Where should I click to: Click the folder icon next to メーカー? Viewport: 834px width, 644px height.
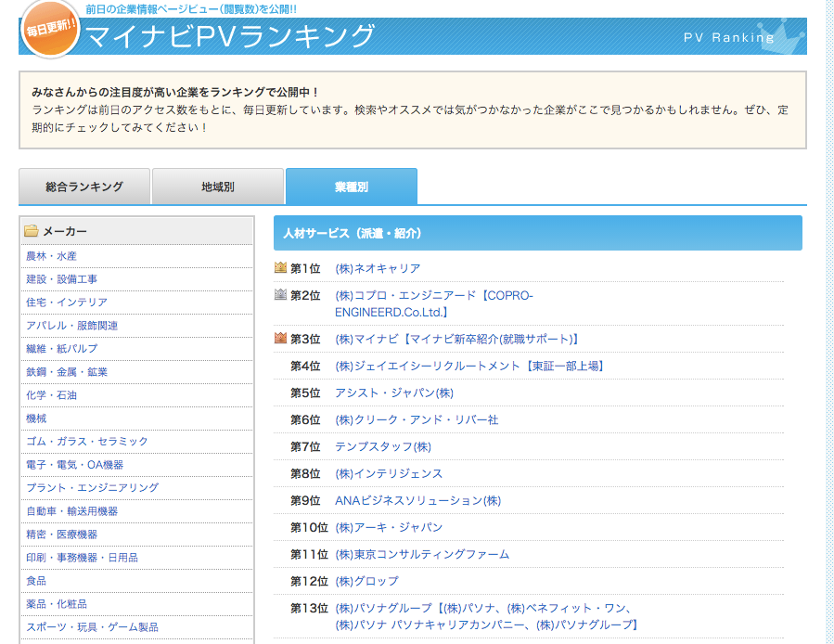coord(32,231)
